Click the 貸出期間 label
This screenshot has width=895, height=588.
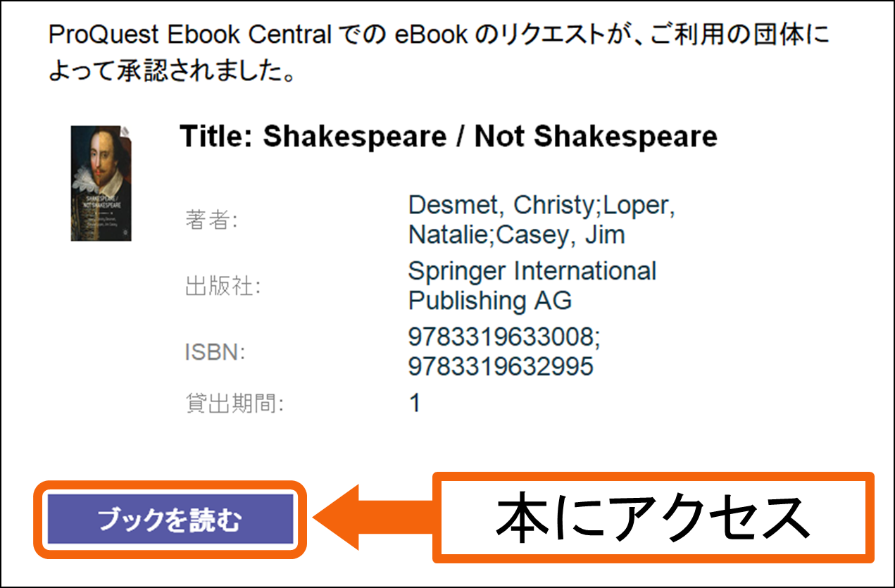click(x=234, y=404)
